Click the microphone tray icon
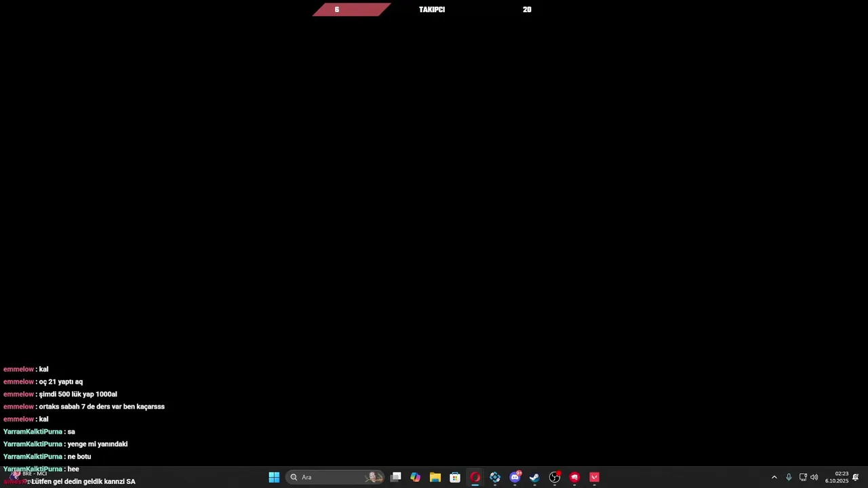This screenshot has height=488, width=868. 789,477
